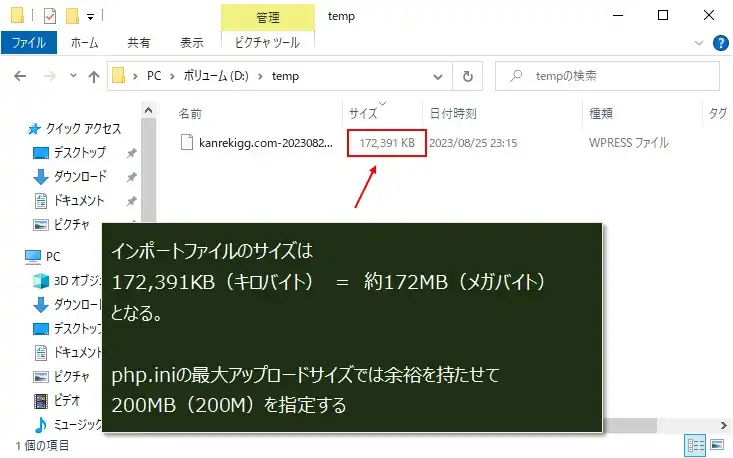Sort files by the サイズ column header
733x458 pixels.
[x=363, y=113]
